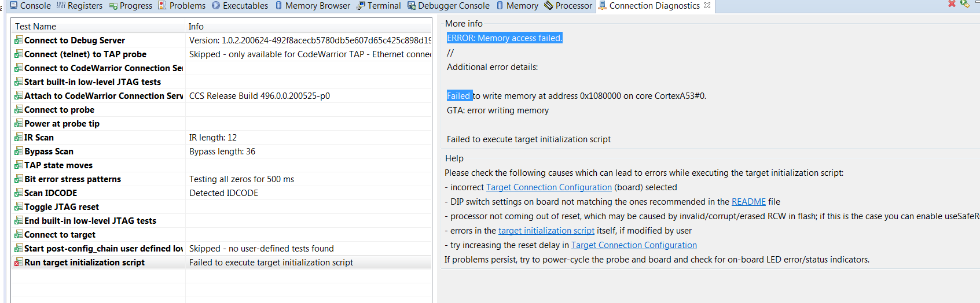Click the status icon next to IR Scan

coord(19,138)
